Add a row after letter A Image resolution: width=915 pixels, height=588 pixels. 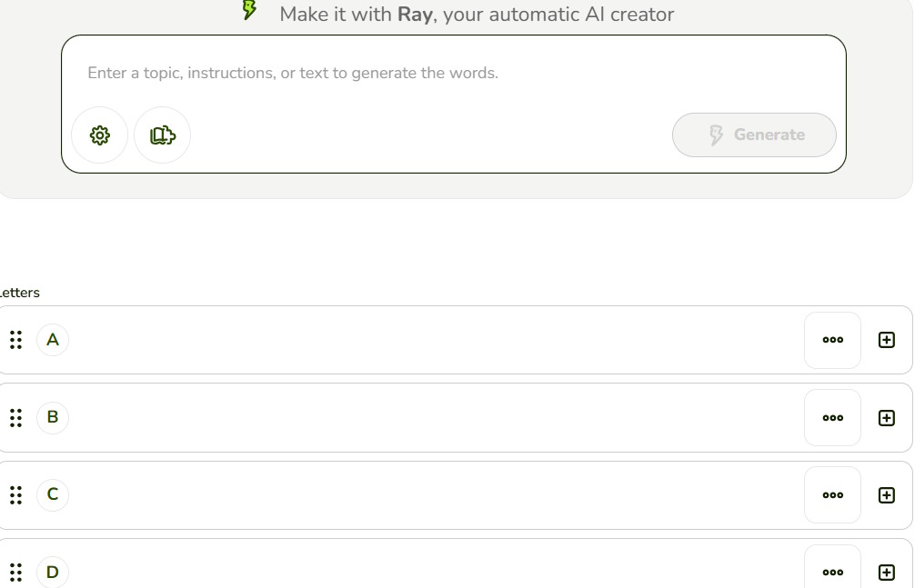pos(887,340)
